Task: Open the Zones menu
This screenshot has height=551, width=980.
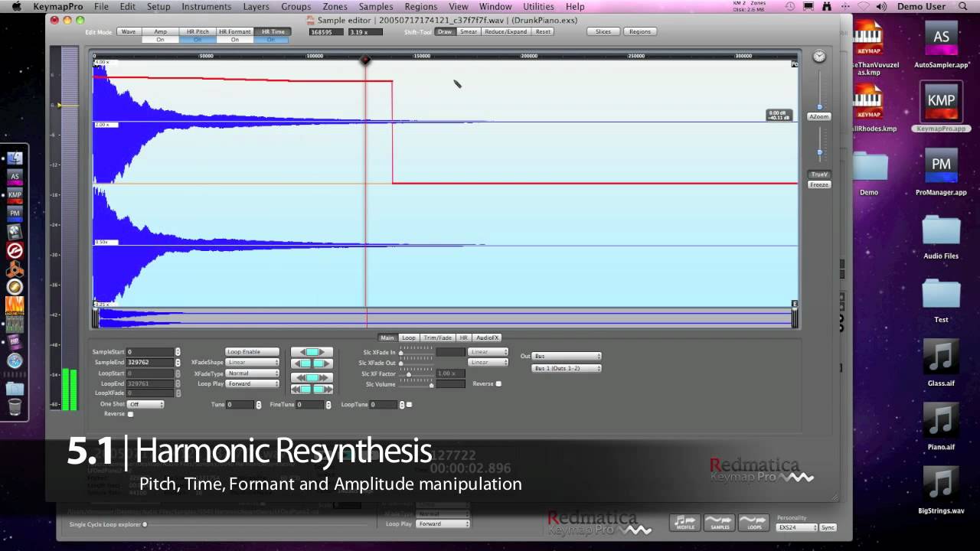Action: pyautogui.click(x=335, y=6)
